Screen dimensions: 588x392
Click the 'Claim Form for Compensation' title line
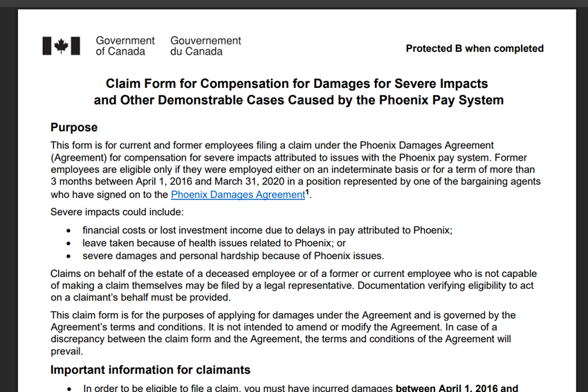297,84
